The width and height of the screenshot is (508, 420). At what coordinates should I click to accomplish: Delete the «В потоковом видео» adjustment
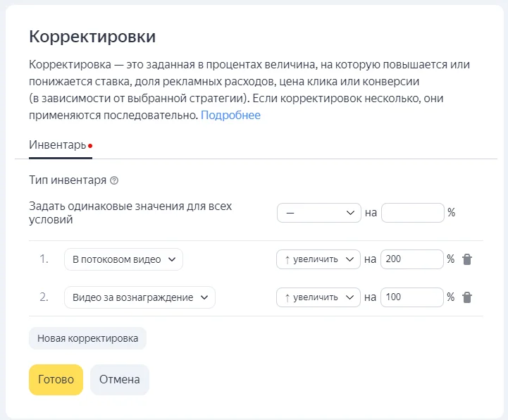[467, 259]
